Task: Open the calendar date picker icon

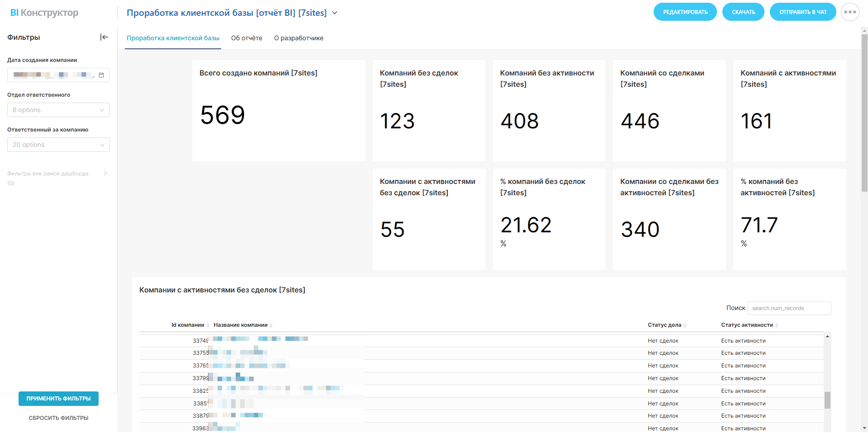Action: point(101,75)
